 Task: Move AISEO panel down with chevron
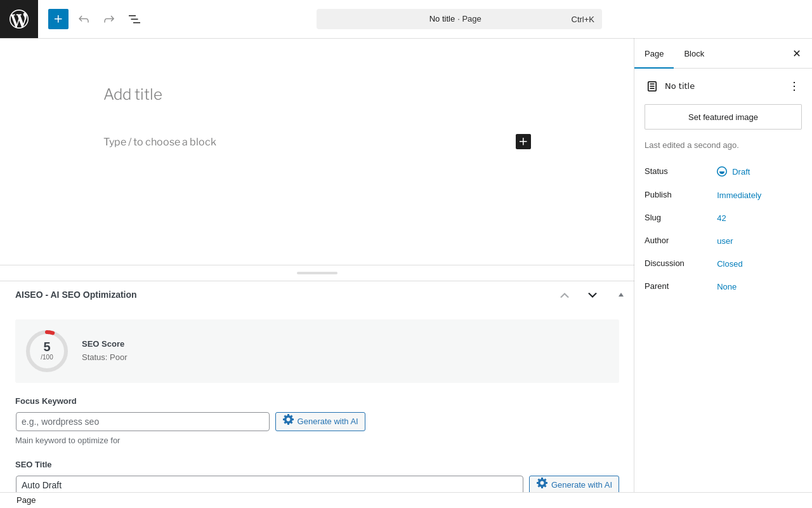point(593,295)
